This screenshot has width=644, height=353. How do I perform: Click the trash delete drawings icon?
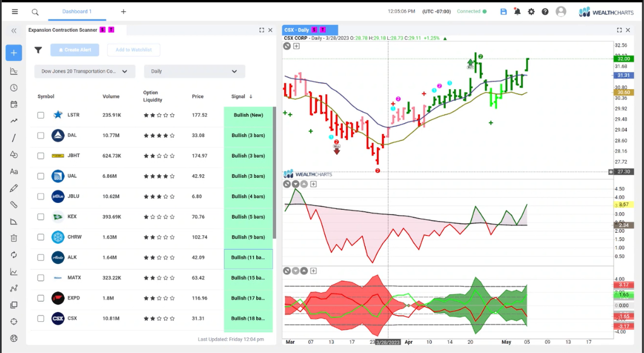pos(13,238)
